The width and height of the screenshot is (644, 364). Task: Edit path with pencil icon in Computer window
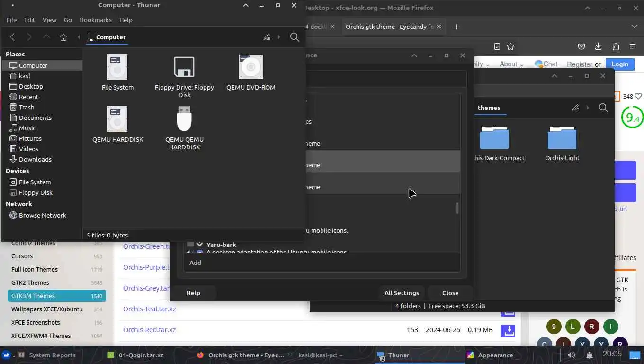click(x=267, y=37)
